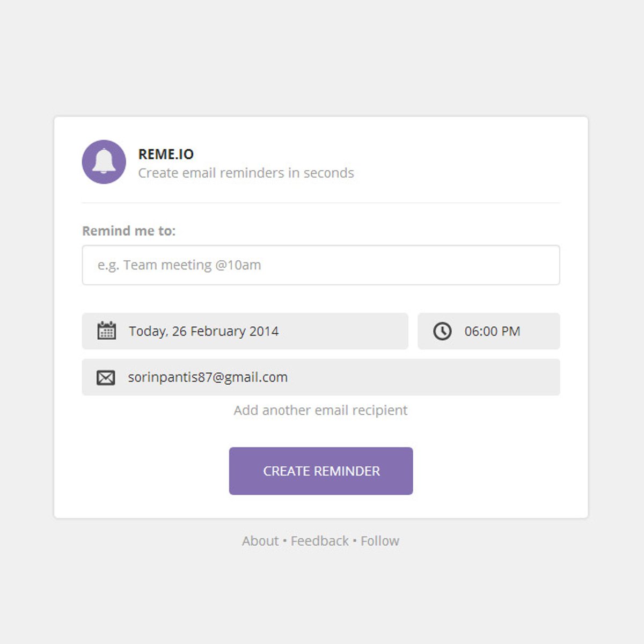The width and height of the screenshot is (644, 644).
Task: Click the clock icon beside the time
Action: 442,331
